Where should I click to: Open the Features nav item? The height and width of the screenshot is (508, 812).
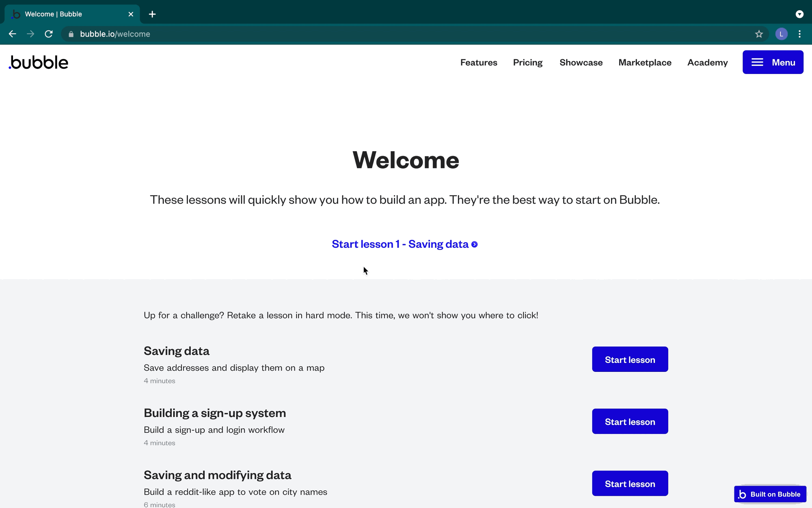(x=479, y=62)
